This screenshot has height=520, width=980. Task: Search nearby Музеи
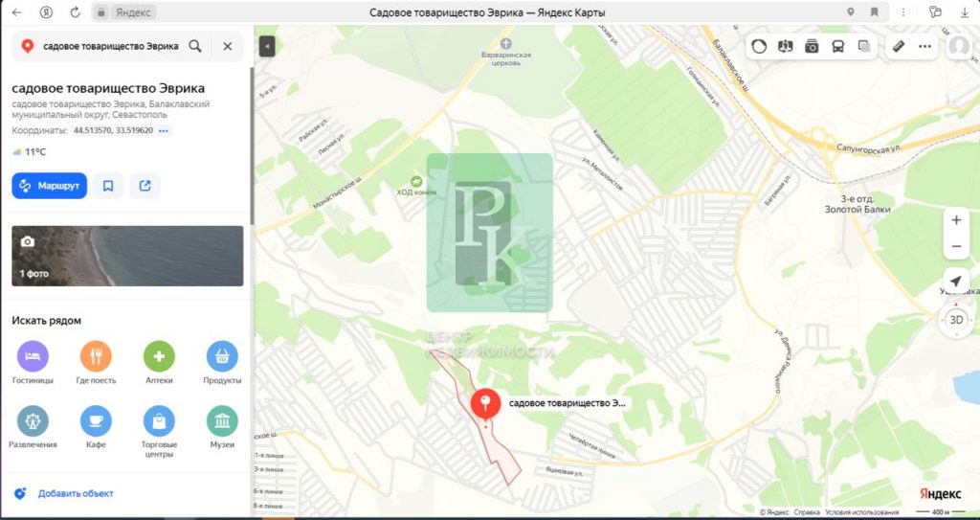(x=222, y=427)
